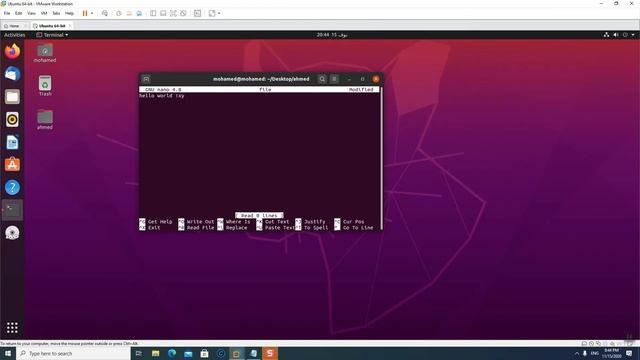640x360 pixels.
Task: Show the console view
Action: click(x=198, y=13)
